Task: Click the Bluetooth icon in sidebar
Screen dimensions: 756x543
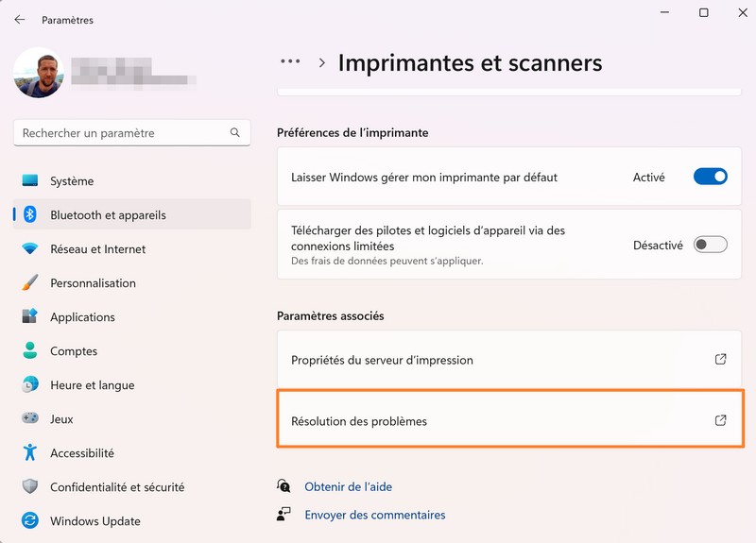Action: tap(30, 214)
